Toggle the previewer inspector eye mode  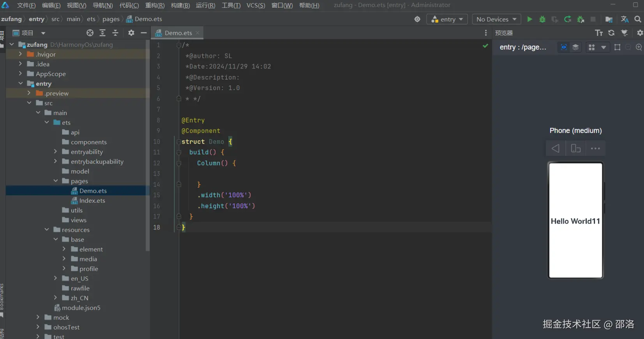(x=563, y=47)
